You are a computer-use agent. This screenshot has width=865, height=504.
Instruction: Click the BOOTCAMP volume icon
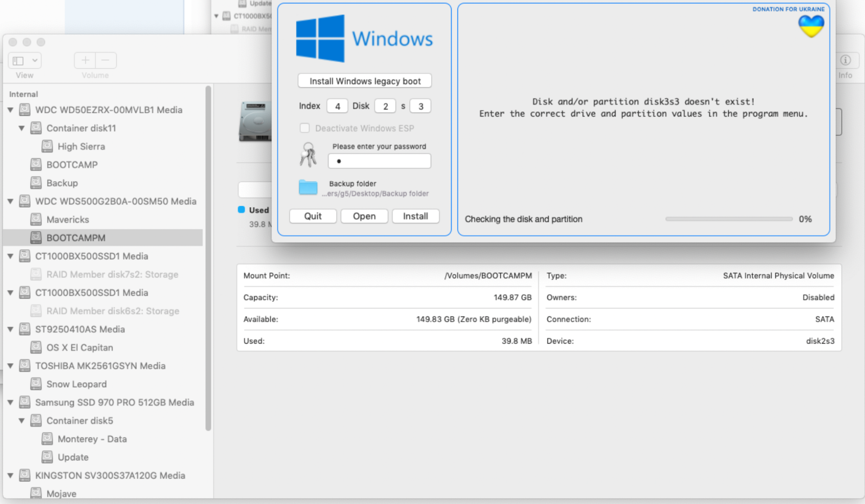36,165
